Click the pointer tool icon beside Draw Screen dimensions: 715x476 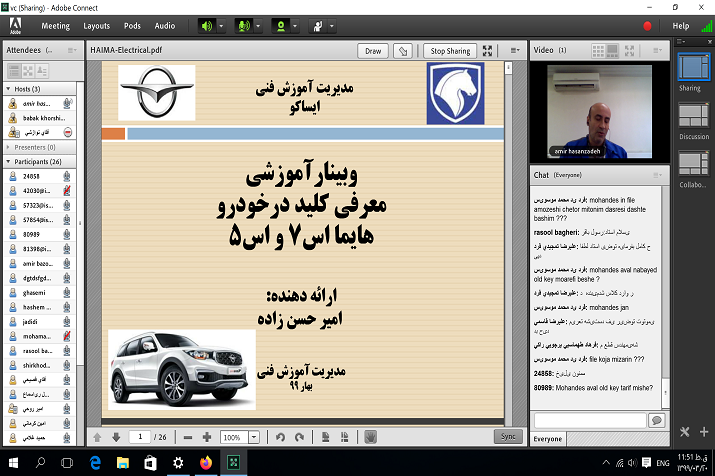(x=403, y=51)
